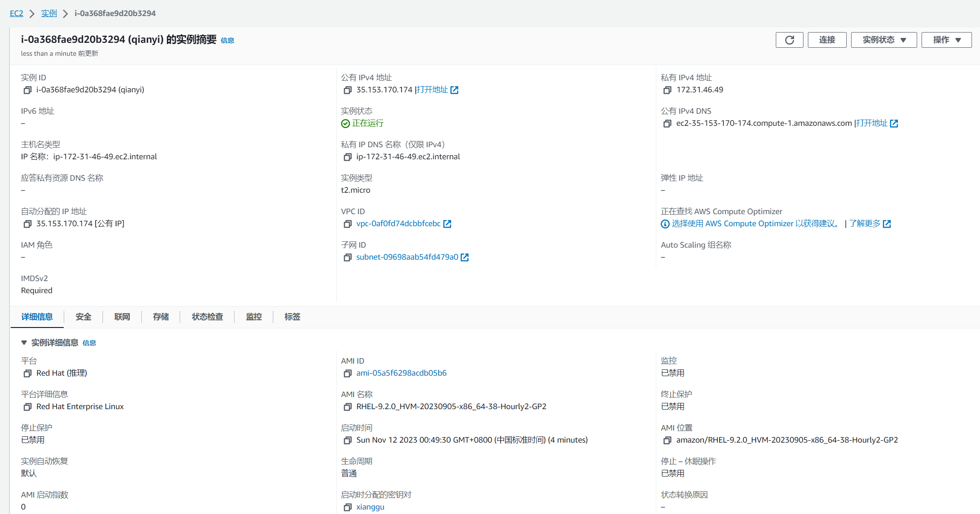Open external icon next to 了解更多
Image resolution: width=980 pixels, height=514 pixels.
coord(887,224)
